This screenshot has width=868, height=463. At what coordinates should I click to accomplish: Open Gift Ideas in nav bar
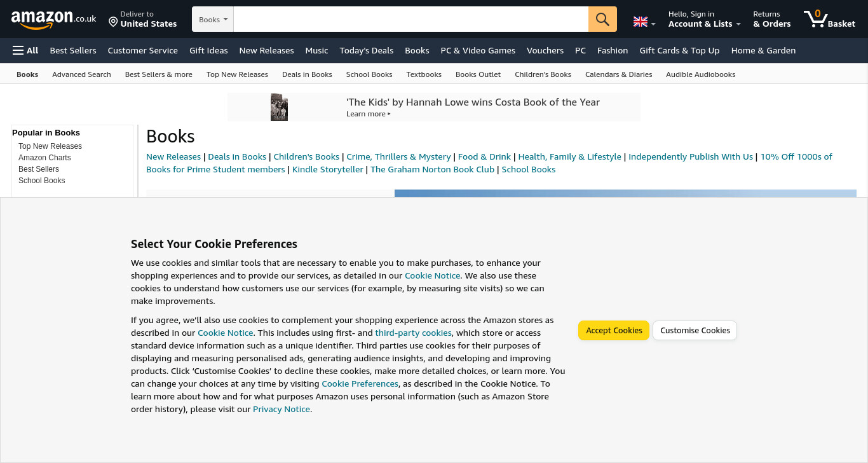click(208, 50)
